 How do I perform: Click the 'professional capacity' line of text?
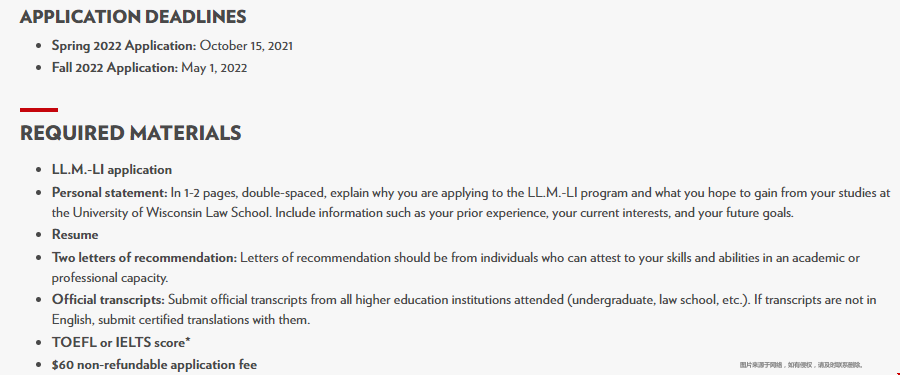point(110,278)
